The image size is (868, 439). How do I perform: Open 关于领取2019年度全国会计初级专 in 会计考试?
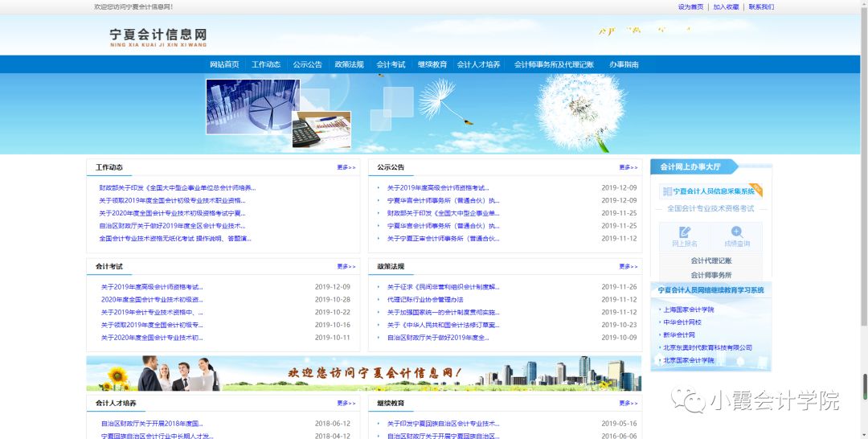click(x=152, y=325)
